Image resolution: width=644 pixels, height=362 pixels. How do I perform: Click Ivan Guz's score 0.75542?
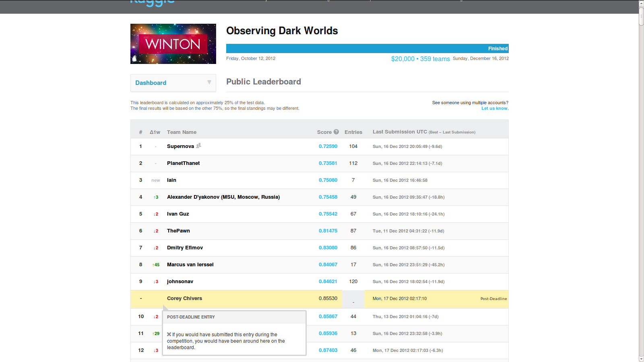tap(328, 214)
